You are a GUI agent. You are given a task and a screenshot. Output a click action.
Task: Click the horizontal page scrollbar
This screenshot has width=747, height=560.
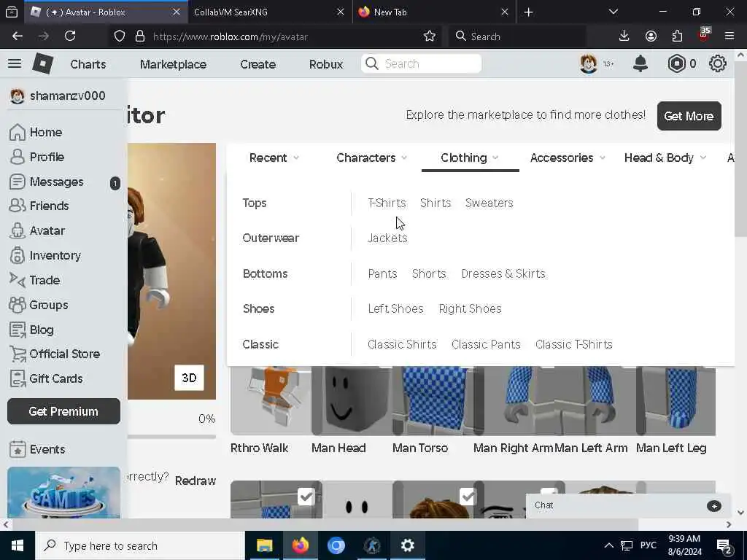324,524
